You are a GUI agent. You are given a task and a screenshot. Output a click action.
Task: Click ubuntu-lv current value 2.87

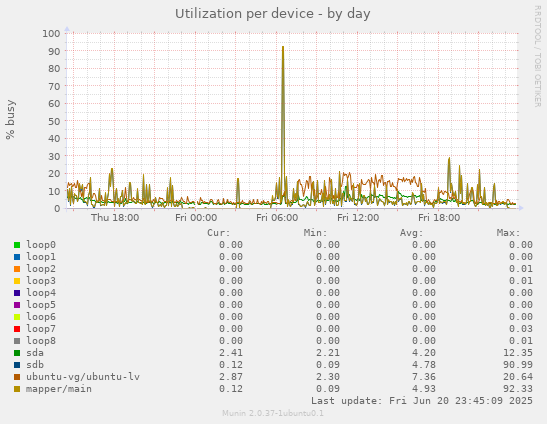pos(231,377)
